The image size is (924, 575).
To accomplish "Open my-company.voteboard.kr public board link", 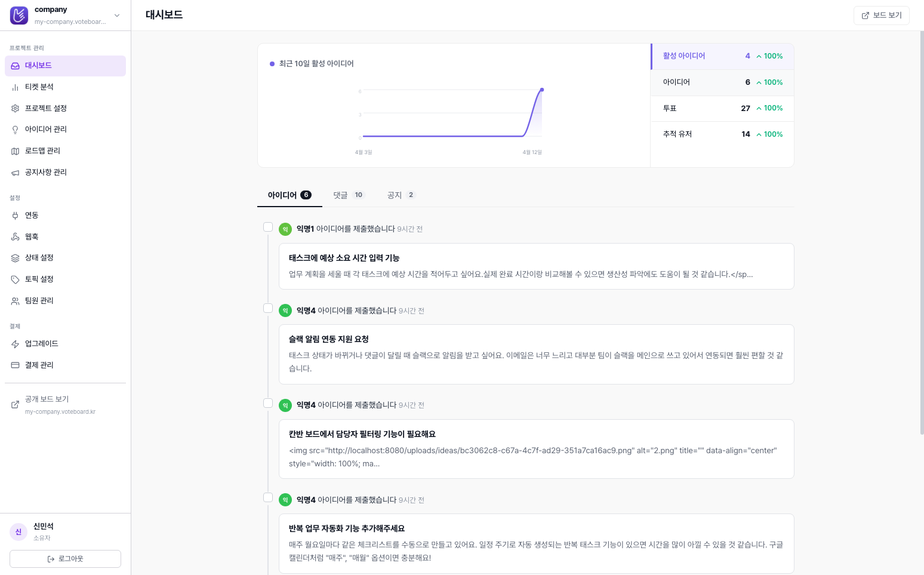I will click(65, 405).
